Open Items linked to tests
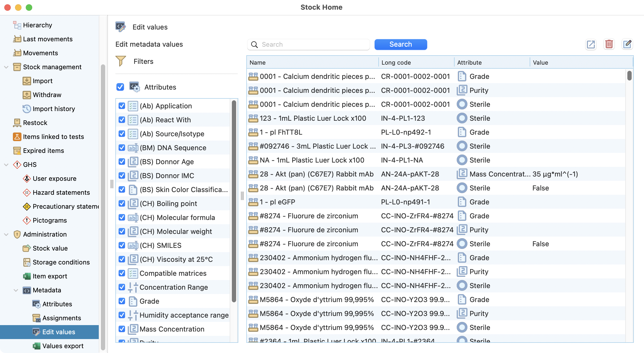 (x=53, y=137)
